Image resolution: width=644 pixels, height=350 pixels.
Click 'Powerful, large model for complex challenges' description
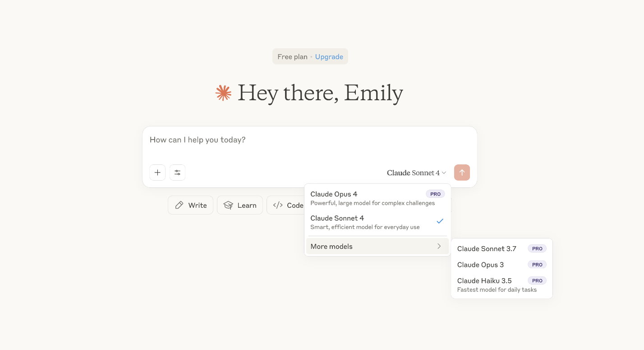click(x=373, y=203)
